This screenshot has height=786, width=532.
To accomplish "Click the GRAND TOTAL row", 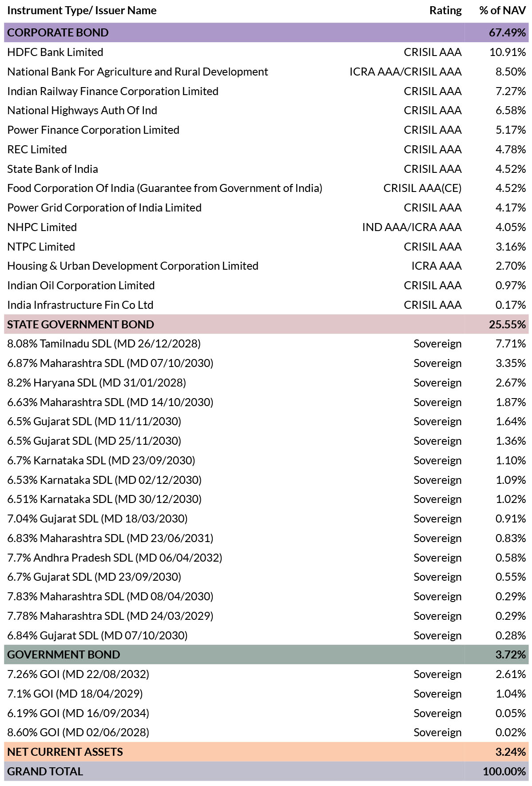I will [266, 771].
